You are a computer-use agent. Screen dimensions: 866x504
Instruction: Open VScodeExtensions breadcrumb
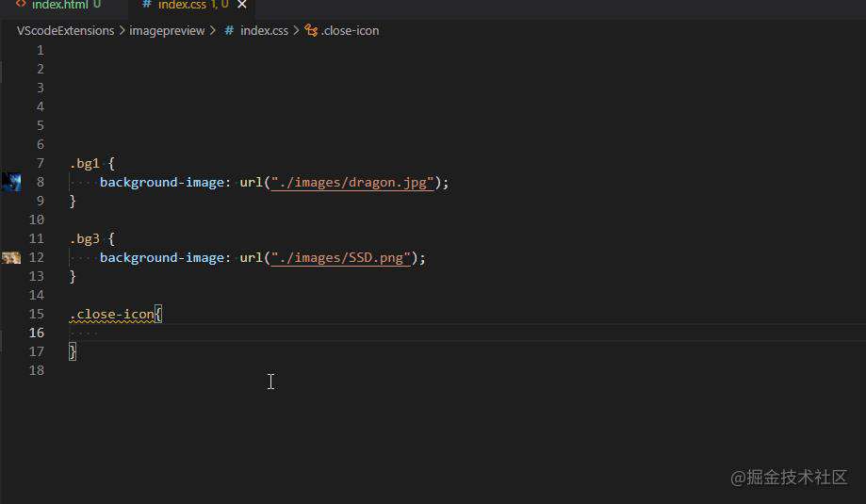pos(65,31)
